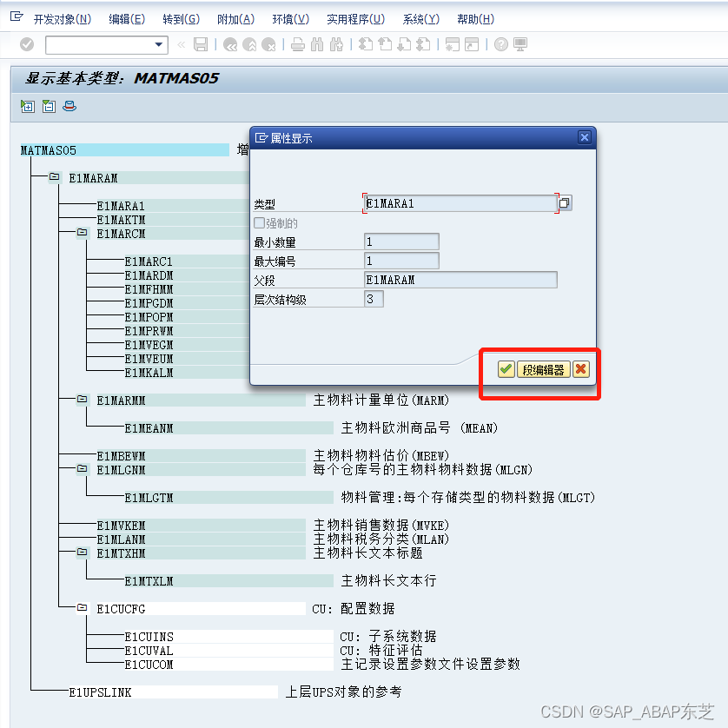Image resolution: width=728 pixels, height=728 pixels.
Task: Confirm the dialog with the green checkmark
Action: pos(505,369)
